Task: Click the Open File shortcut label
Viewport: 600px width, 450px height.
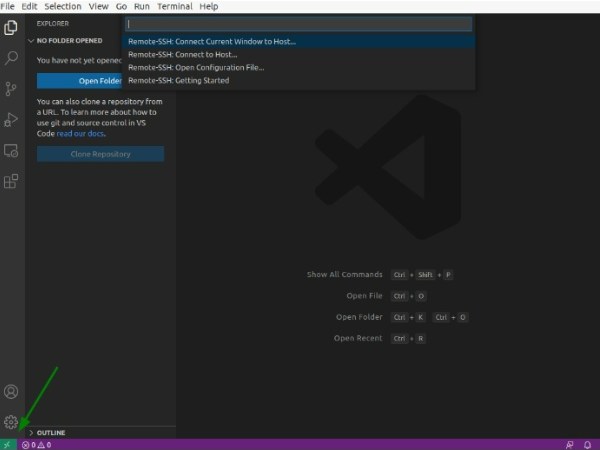Action: coord(364,296)
